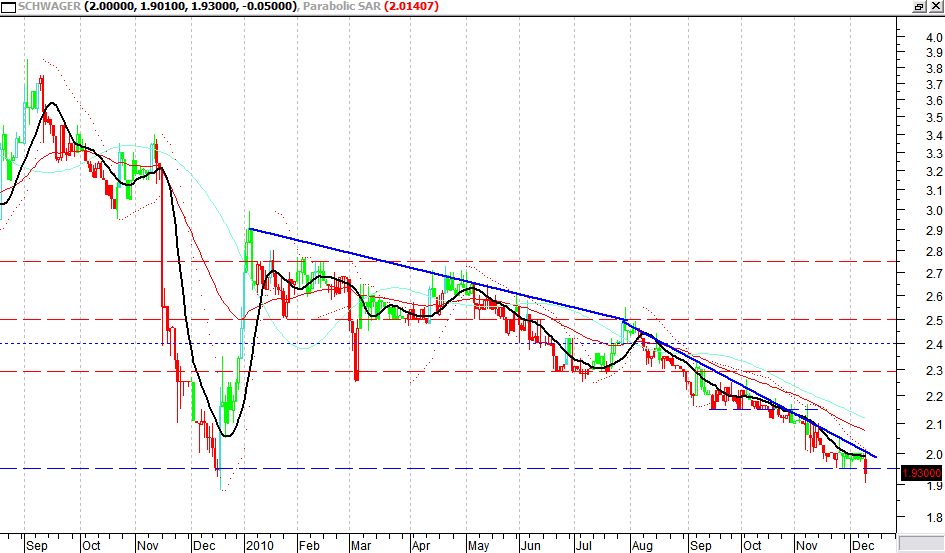Click the Apr label on time axis
The width and height of the screenshot is (945, 553).
coord(421,545)
